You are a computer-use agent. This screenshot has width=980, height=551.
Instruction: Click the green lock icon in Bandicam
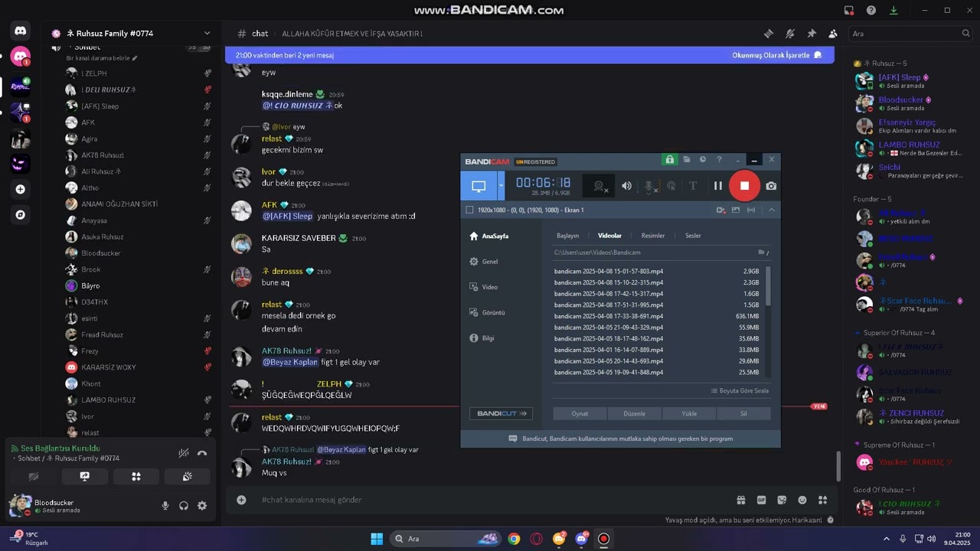[670, 160]
